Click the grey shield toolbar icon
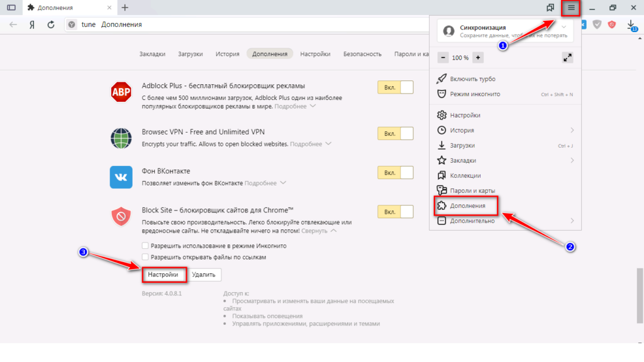 pyautogui.click(x=597, y=25)
